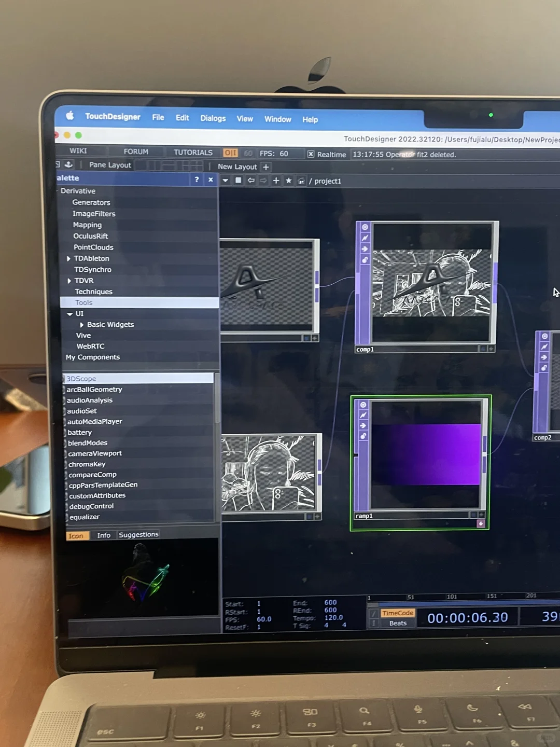Viewport: 560px width, 747px height.
Task: Go back in network history
Action: (251, 181)
